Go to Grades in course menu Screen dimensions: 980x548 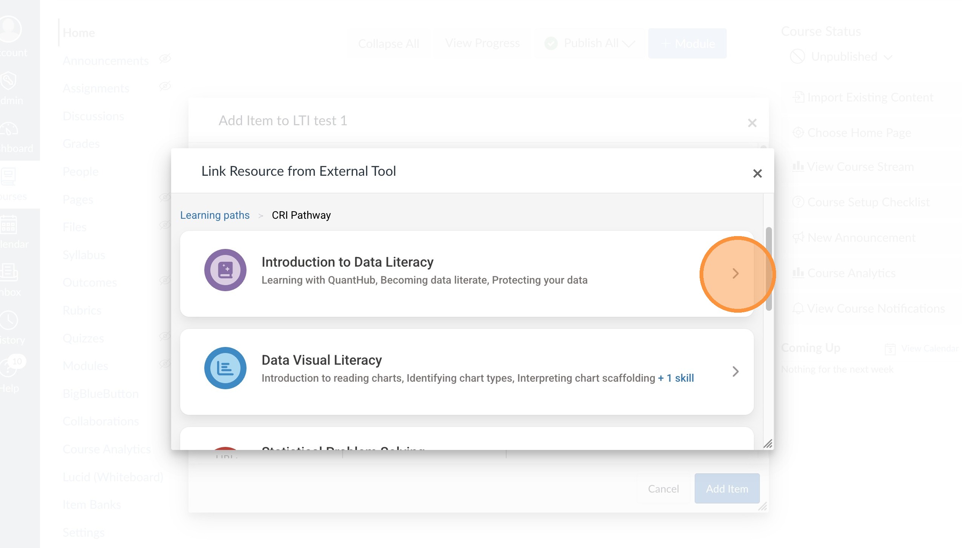[81, 144]
